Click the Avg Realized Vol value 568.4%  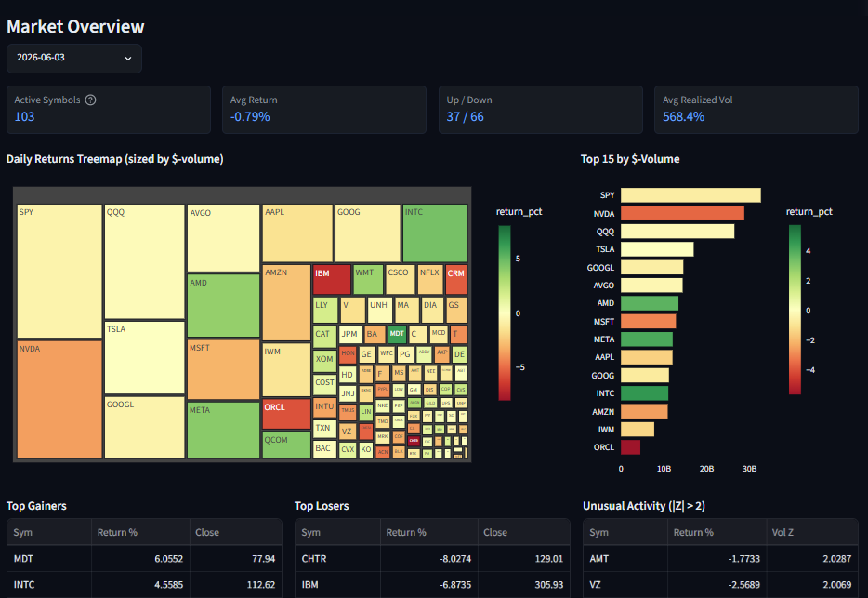(x=684, y=117)
